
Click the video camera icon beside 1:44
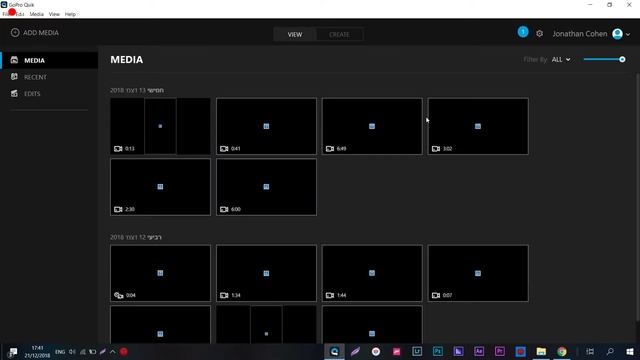[330, 295]
